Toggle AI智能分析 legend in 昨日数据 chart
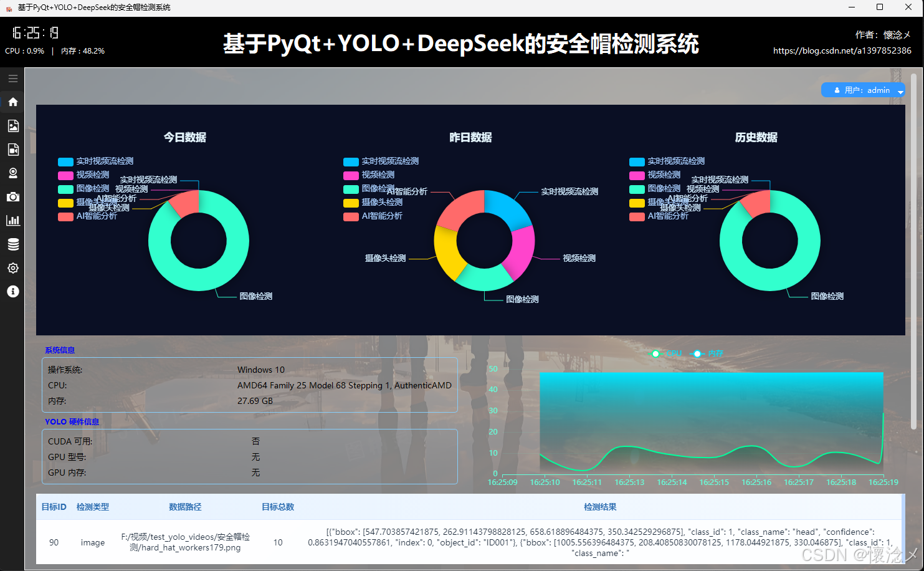The height and width of the screenshot is (571, 924). point(373,216)
